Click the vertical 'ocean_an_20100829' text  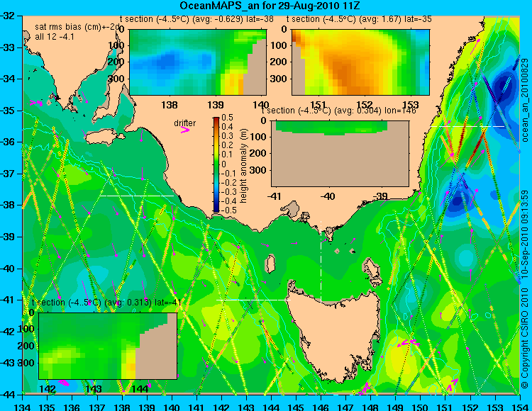coord(525,100)
